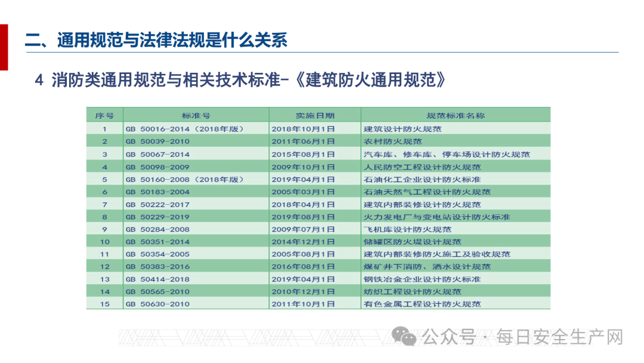Select the GB 50630-2010 cell
Viewport: 644px width, 363px height.
[x=157, y=304]
